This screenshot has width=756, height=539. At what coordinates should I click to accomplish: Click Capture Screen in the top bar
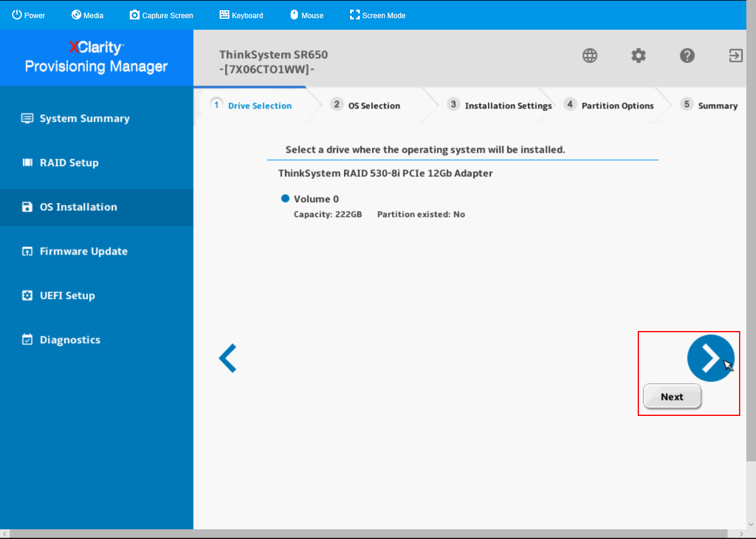click(x=161, y=15)
